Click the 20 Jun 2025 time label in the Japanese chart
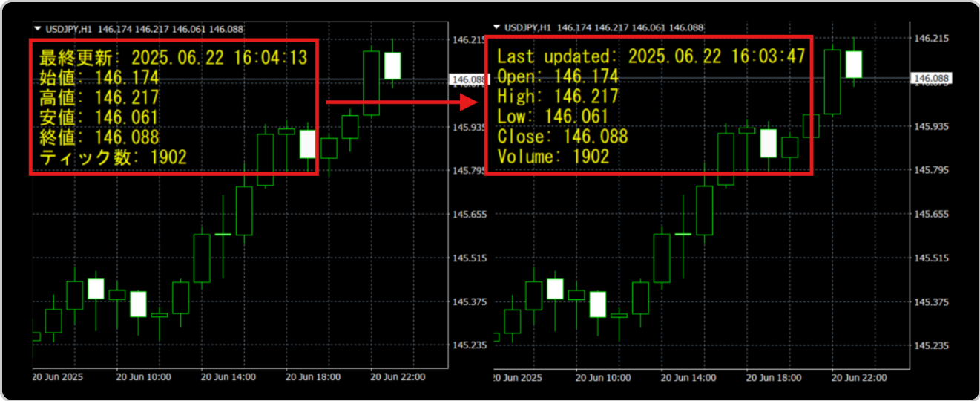Image resolution: width=980 pixels, height=401 pixels. coord(58,377)
